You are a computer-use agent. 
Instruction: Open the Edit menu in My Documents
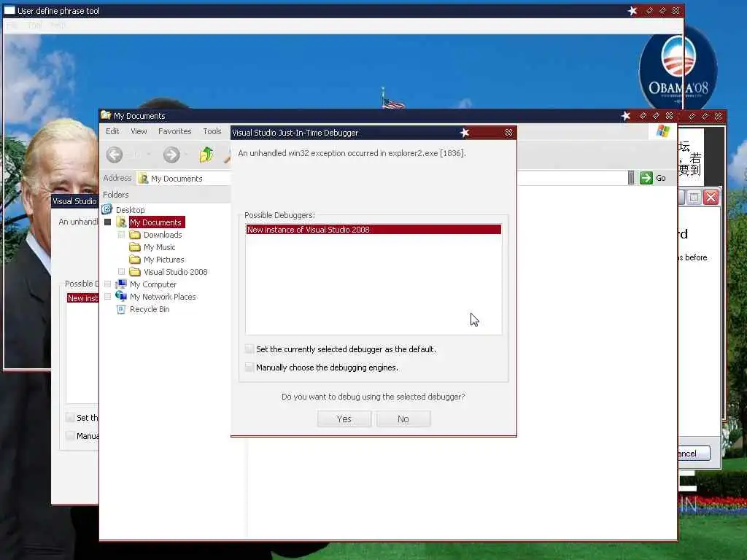[x=112, y=131]
